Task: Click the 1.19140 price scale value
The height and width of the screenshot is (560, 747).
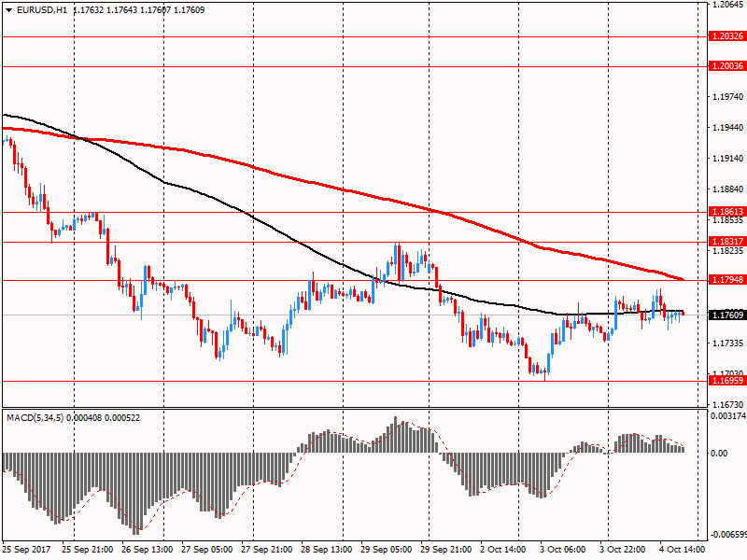Action: (x=727, y=159)
